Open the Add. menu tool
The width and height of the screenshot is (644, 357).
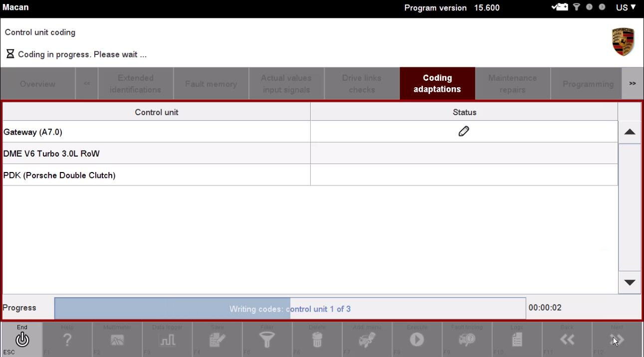(x=367, y=339)
